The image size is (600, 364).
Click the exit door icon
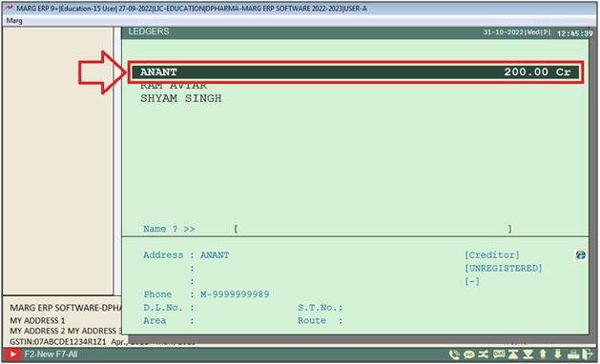click(x=587, y=354)
